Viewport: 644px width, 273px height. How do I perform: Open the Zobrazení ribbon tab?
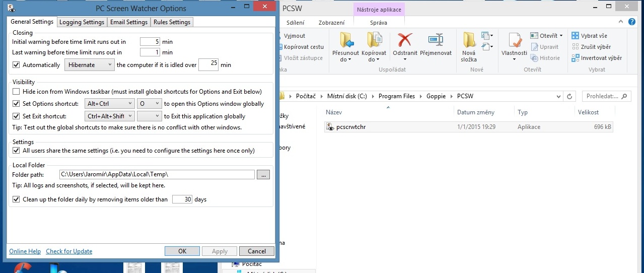[x=332, y=23]
